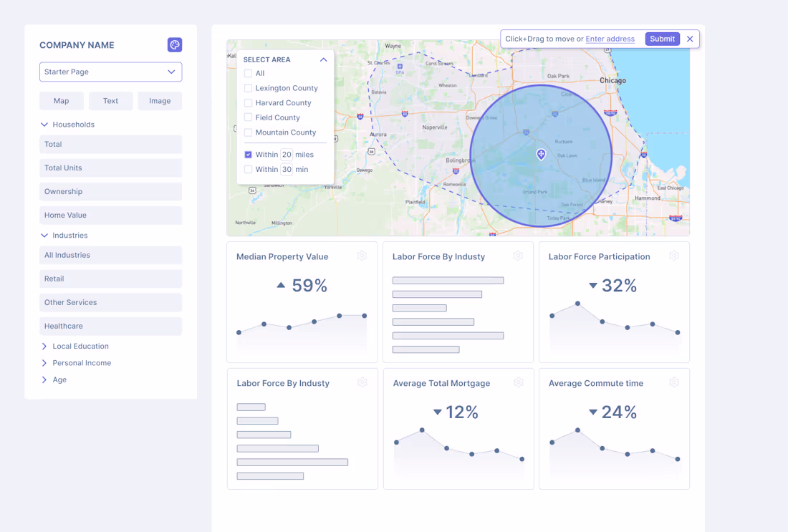Submit the entered address
The image size is (788, 532).
661,39
